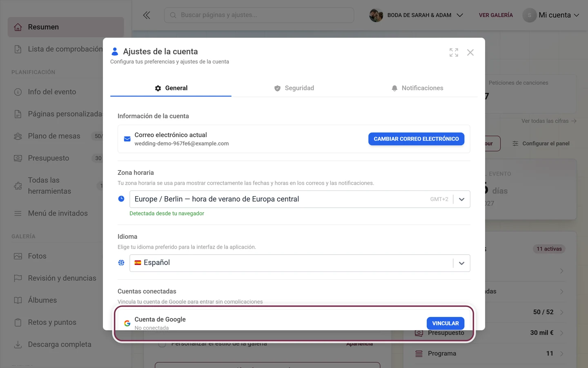Viewport: 588px width, 368px height.
Task: Expand account settings dialog to fullscreen
Action: (454, 52)
